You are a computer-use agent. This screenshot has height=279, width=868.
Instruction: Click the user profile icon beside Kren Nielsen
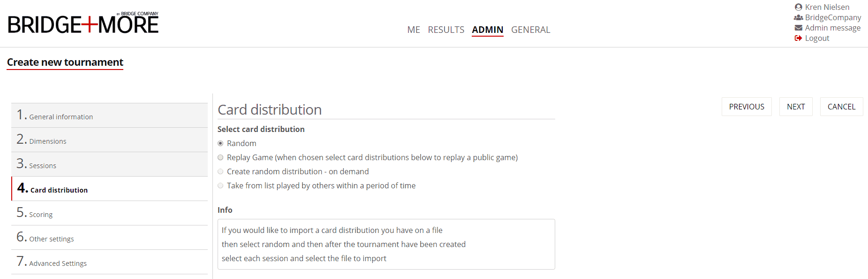point(798,7)
